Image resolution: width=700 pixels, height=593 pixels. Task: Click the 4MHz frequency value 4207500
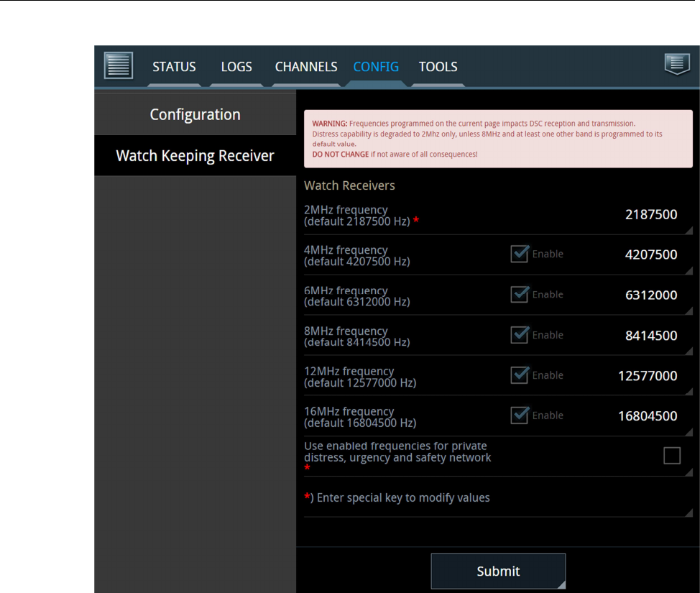point(651,254)
